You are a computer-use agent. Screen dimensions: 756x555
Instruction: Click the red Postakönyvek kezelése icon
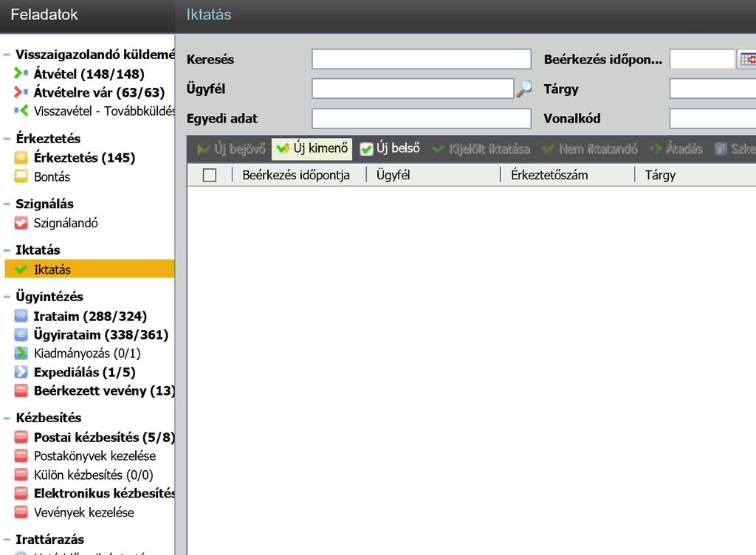coord(21,456)
